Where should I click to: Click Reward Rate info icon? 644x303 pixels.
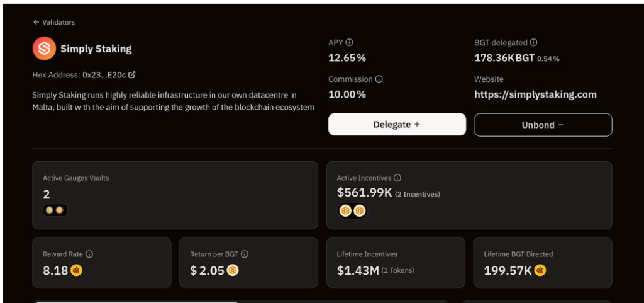point(89,254)
